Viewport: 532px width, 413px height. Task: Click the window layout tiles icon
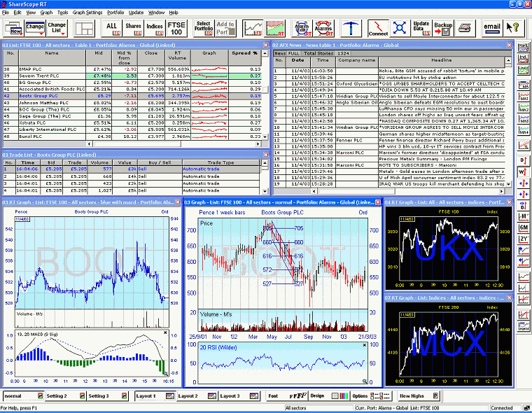pos(85,28)
